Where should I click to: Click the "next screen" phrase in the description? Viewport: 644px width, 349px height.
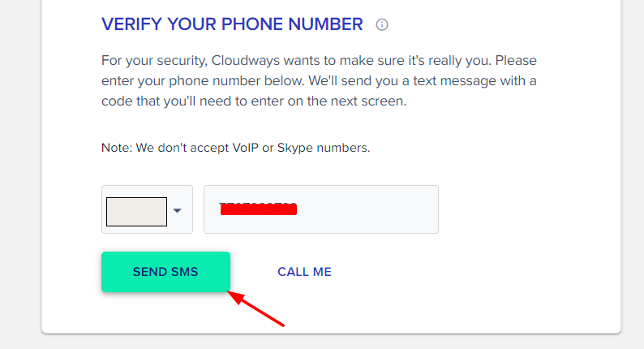tap(370, 102)
